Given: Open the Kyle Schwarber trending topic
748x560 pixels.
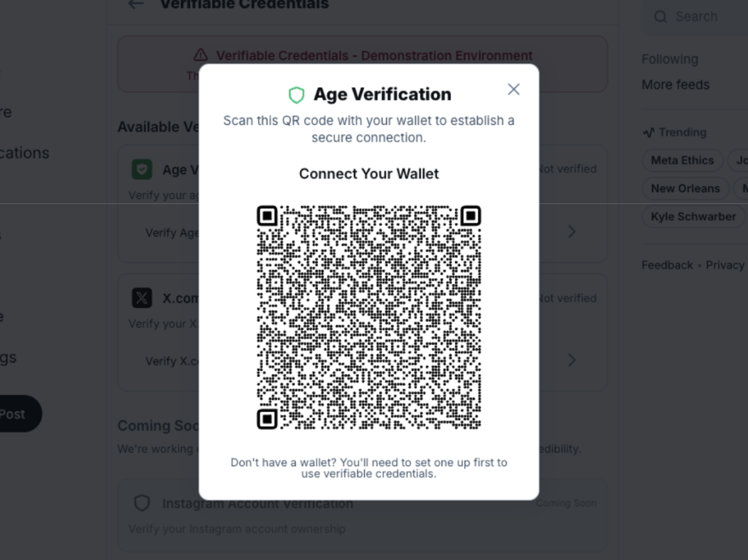Looking at the screenshot, I should 693,217.
